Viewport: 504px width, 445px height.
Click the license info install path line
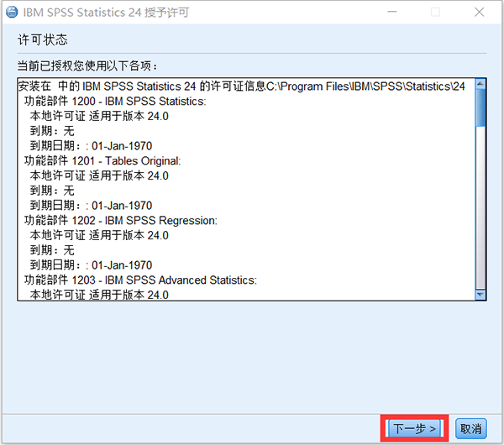[241, 86]
